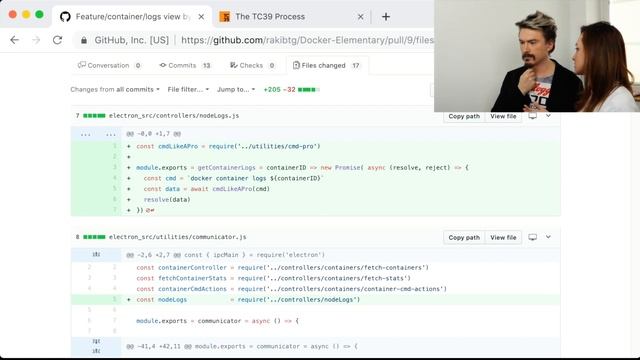Click the TC39 favicon on second tab
The width and height of the screenshot is (640, 360).
[225, 17]
